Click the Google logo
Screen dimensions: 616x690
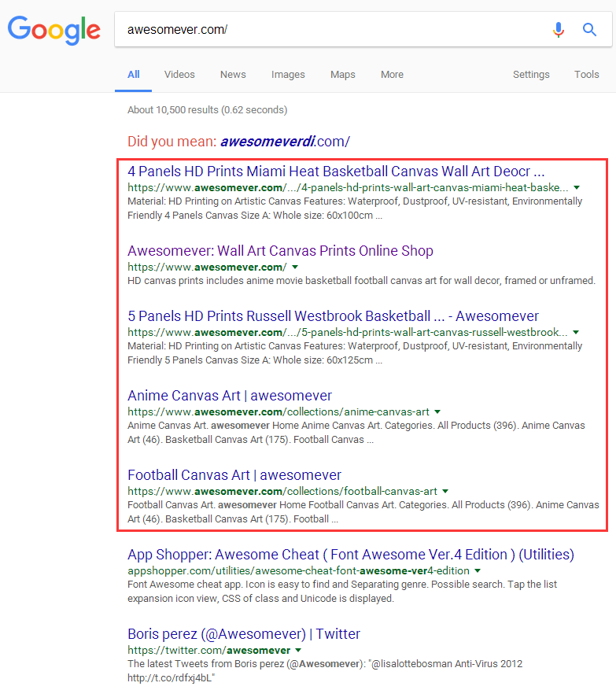[x=54, y=30]
